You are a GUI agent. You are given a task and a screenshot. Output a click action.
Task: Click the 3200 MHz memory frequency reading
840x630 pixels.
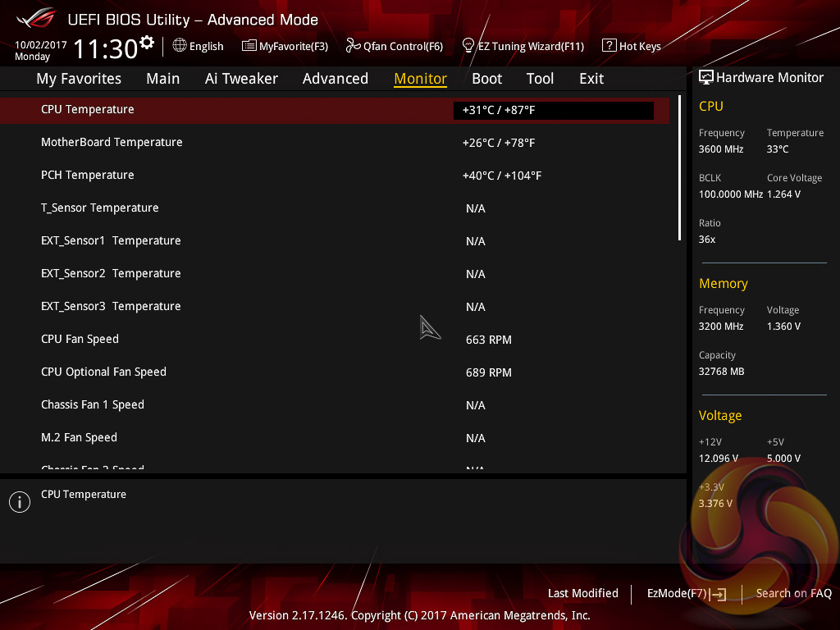pyautogui.click(x=721, y=326)
